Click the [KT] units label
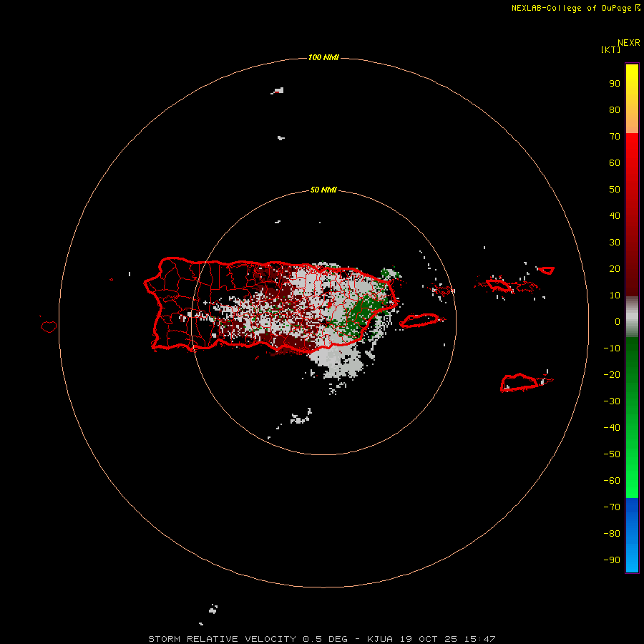 pos(611,49)
